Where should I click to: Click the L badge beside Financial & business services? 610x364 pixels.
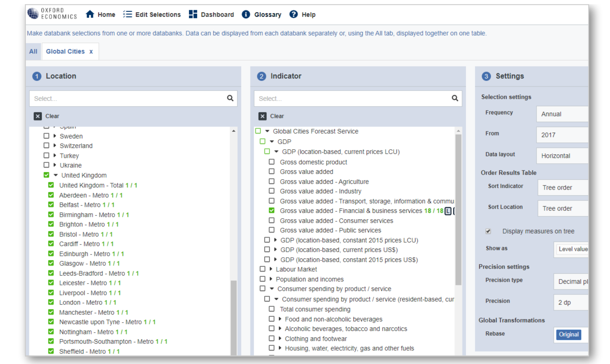point(448,211)
